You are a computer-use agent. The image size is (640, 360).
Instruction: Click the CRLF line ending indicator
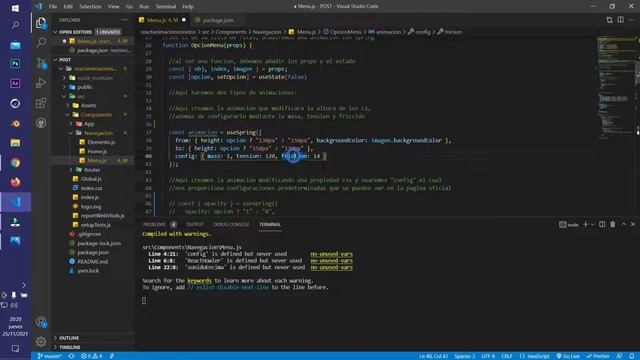(507, 356)
